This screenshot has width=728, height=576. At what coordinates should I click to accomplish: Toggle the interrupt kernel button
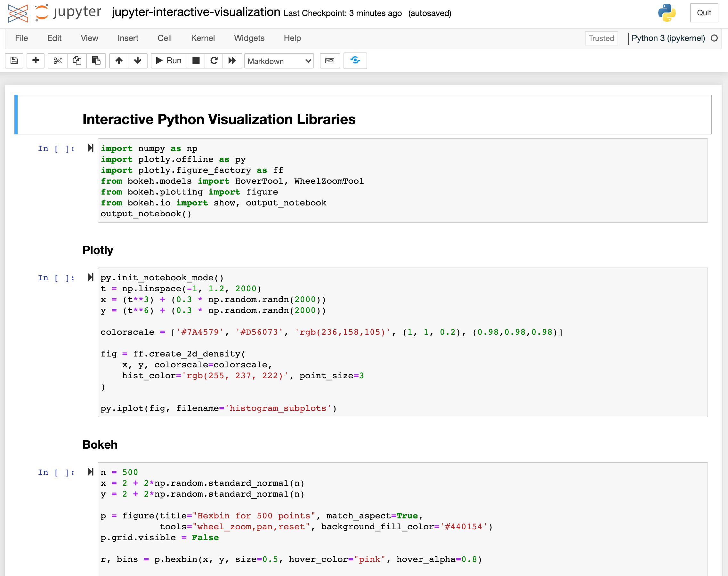[x=195, y=60]
